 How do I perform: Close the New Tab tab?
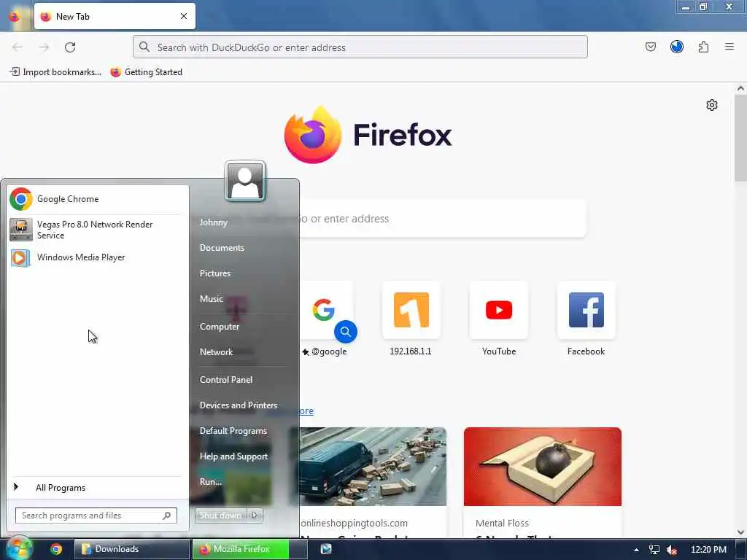(183, 16)
